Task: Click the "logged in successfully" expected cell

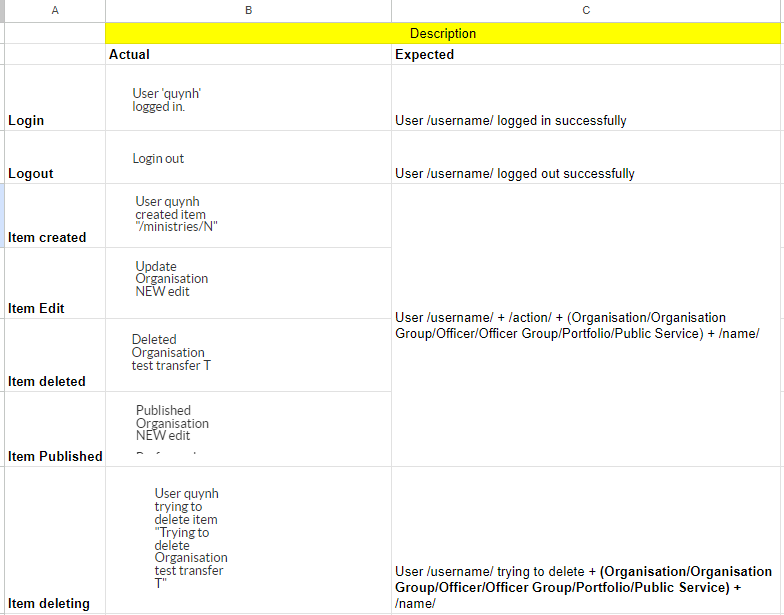Action: 586,99
